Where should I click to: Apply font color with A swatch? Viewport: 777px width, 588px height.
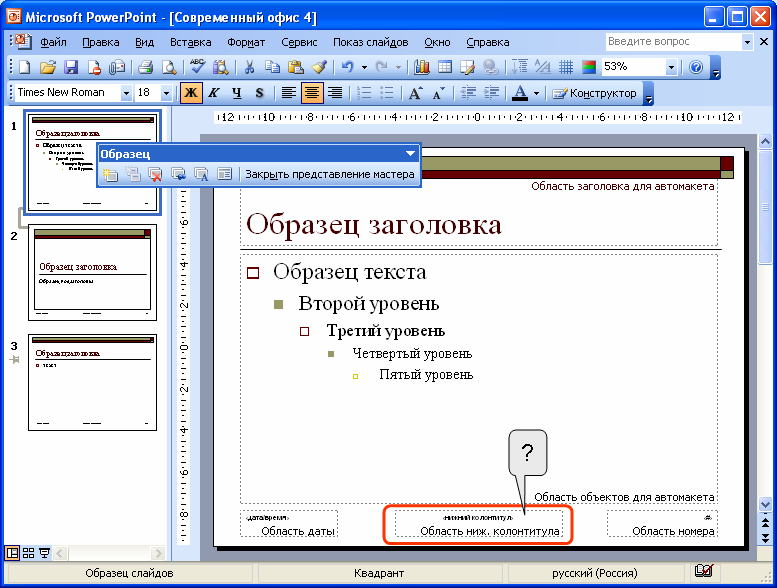[x=519, y=93]
